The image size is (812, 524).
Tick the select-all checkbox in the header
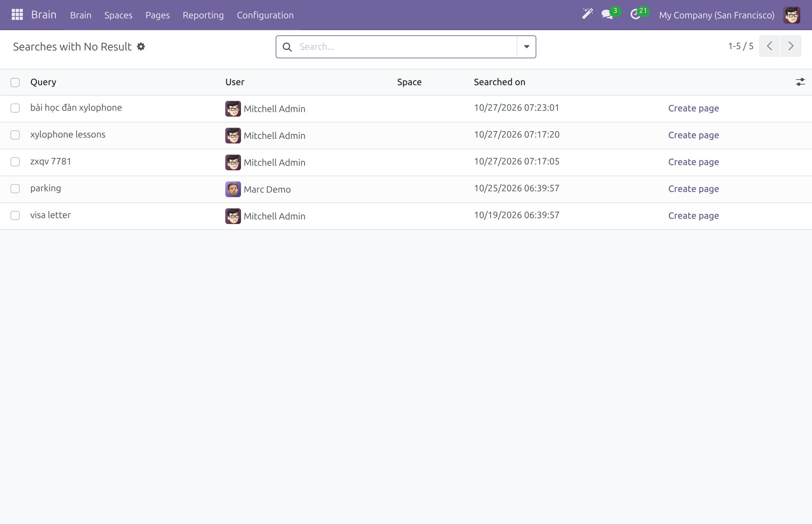15,82
